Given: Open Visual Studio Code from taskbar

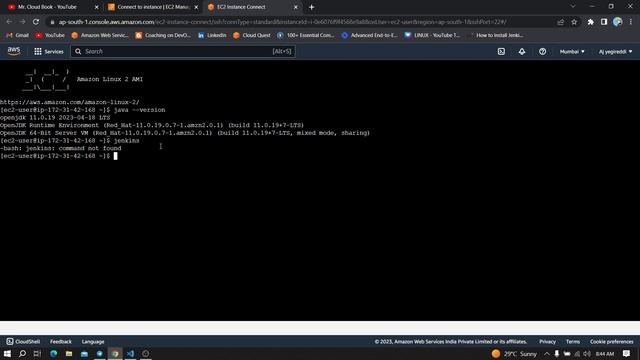Looking at the screenshot, I should click(x=130, y=353).
